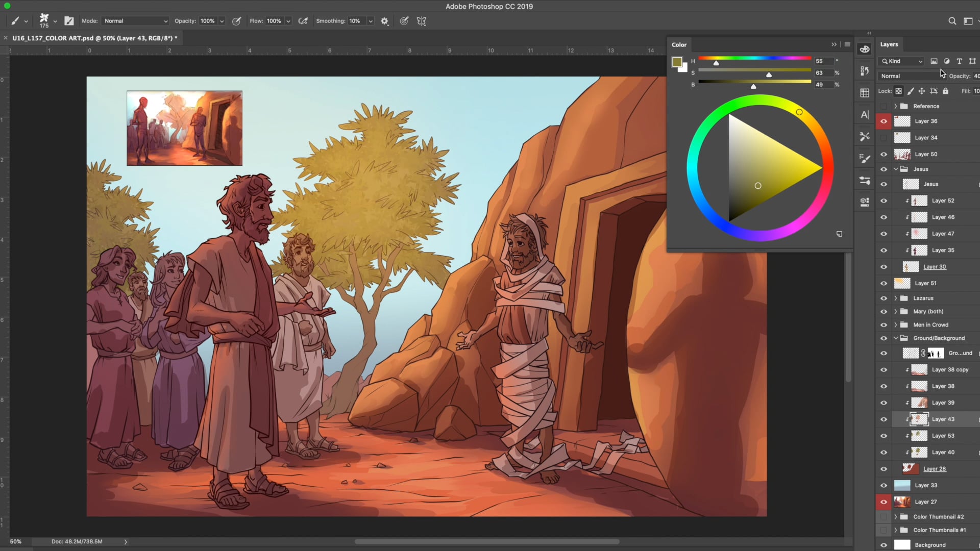
Task: Open the History panel icon
Action: [864, 71]
